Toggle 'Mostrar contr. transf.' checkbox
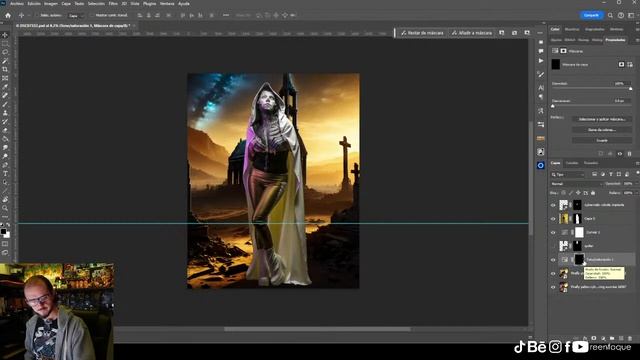640x360 pixels. (92, 16)
